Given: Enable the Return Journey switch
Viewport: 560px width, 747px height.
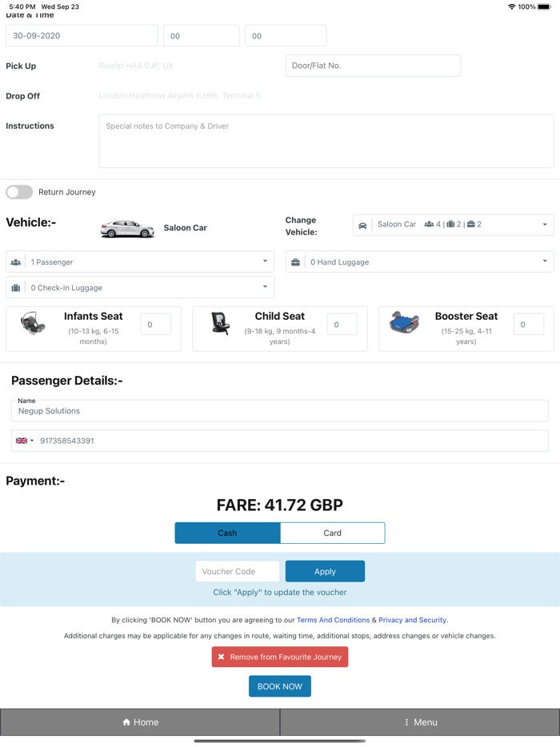Looking at the screenshot, I should (20, 192).
